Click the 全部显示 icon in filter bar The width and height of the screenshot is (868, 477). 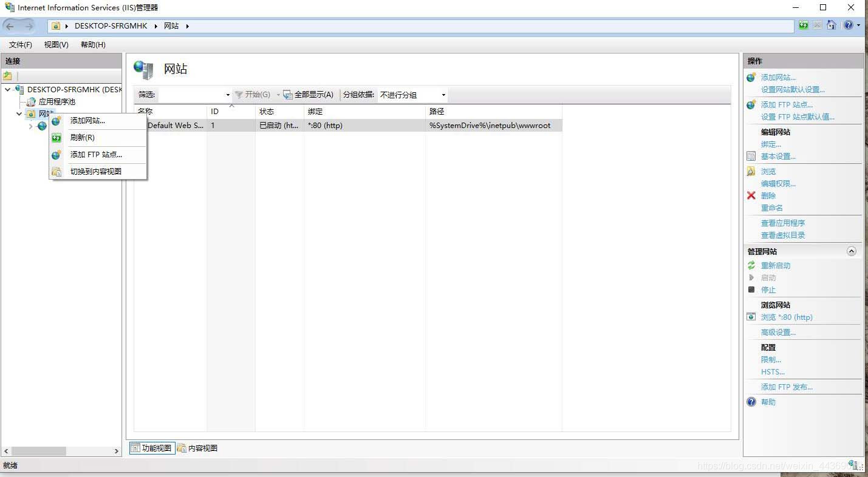click(288, 95)
